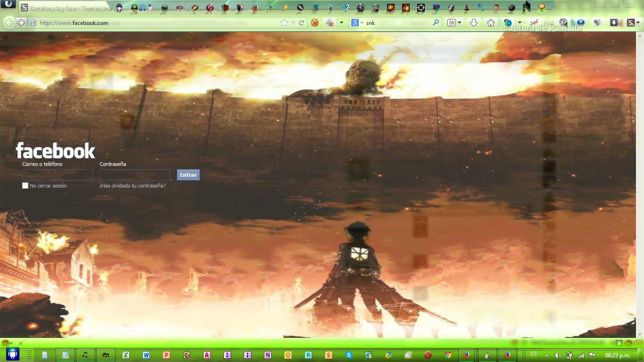This screenshot has width=644, height=362.
Task: Open the bookmarks menu button
Action: coord(454,23)
